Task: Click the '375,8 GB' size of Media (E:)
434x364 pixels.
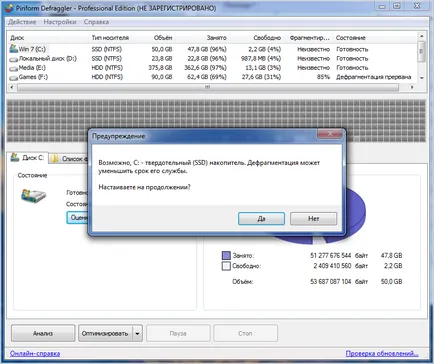Action: pyautogui.click(x=161, y=68)
